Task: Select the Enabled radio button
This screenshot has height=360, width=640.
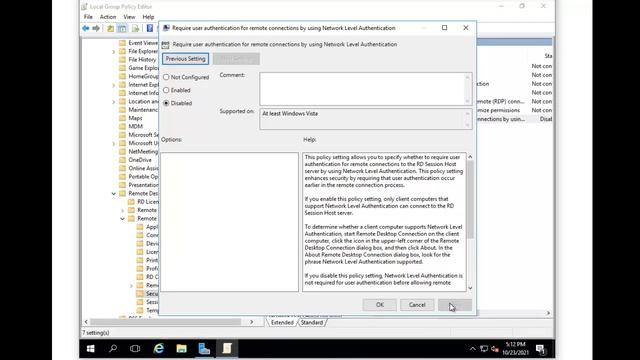Action: click(x=166, y=90)
